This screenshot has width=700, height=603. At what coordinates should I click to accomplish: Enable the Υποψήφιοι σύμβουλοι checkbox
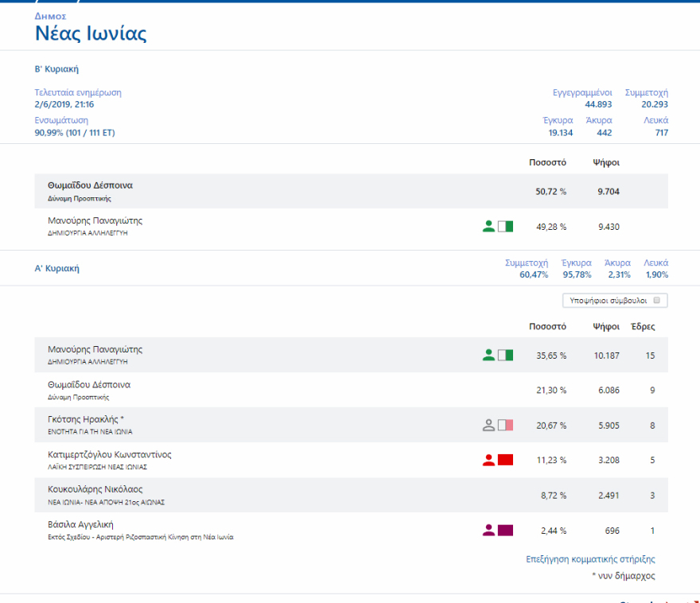(656, 301)
